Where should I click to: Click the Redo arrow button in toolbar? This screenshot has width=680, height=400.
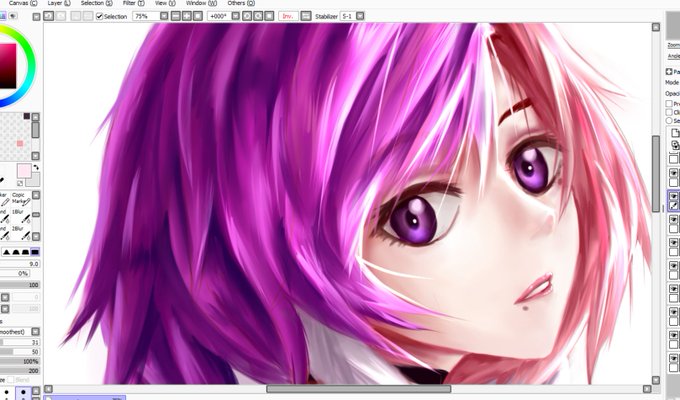pos(61,16)
